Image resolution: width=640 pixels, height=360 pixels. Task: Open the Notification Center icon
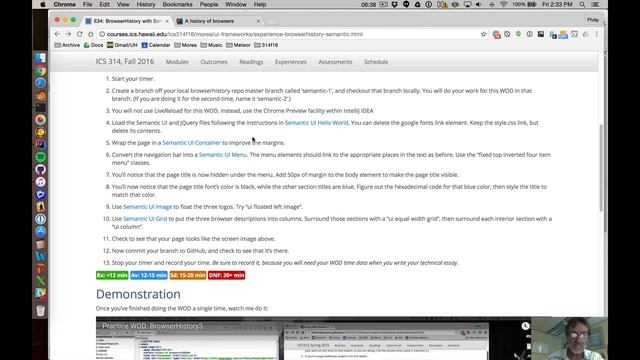point(595,4)
